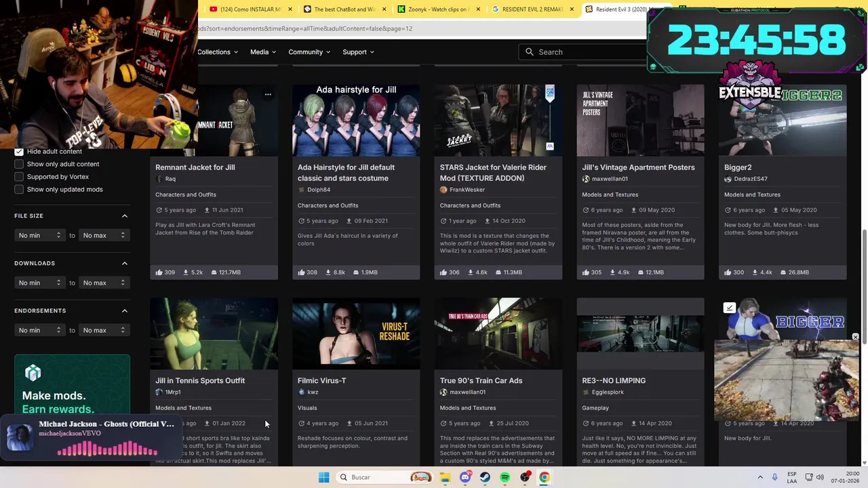868x488 pixels.
Task: Click DedrazES47 author avatar icon
Action: pyautogui.click(x=728, y=179)
